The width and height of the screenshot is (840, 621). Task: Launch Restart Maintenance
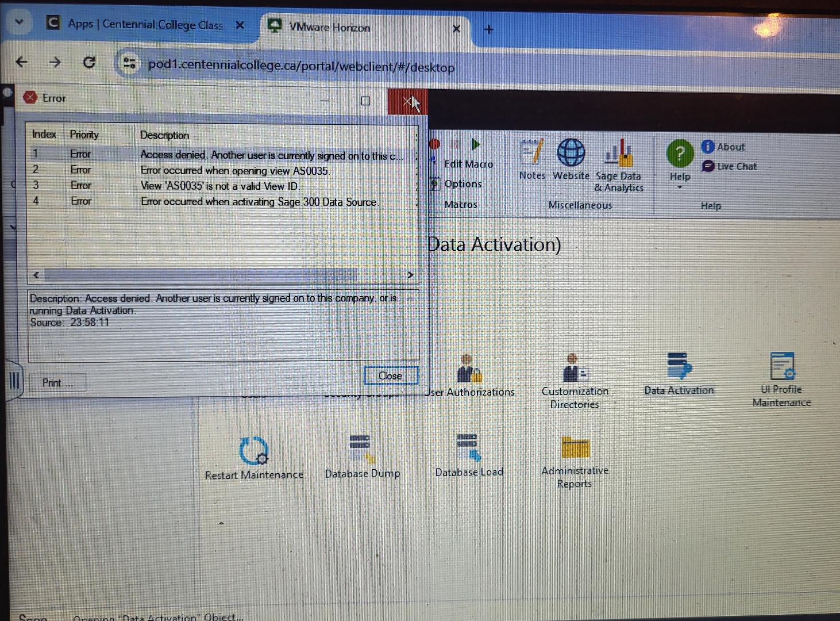(x=253, y=451)
